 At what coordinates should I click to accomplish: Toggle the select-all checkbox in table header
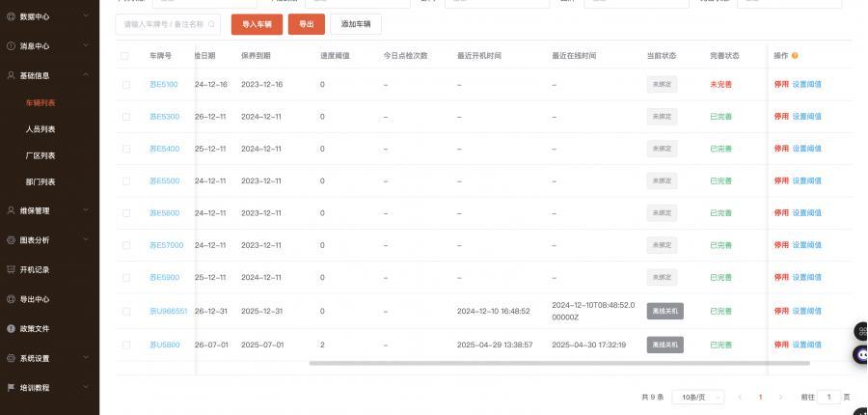[x=125, y=56]
